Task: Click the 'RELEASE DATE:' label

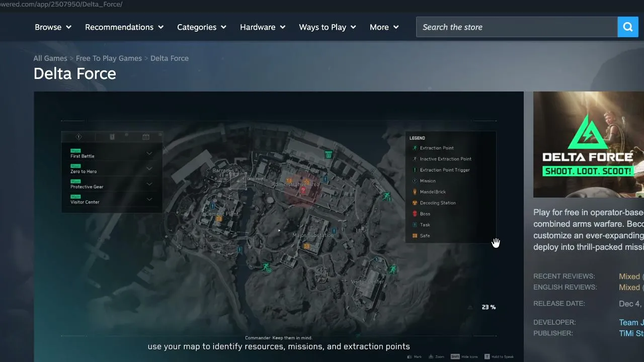Action: click(559, 304)
